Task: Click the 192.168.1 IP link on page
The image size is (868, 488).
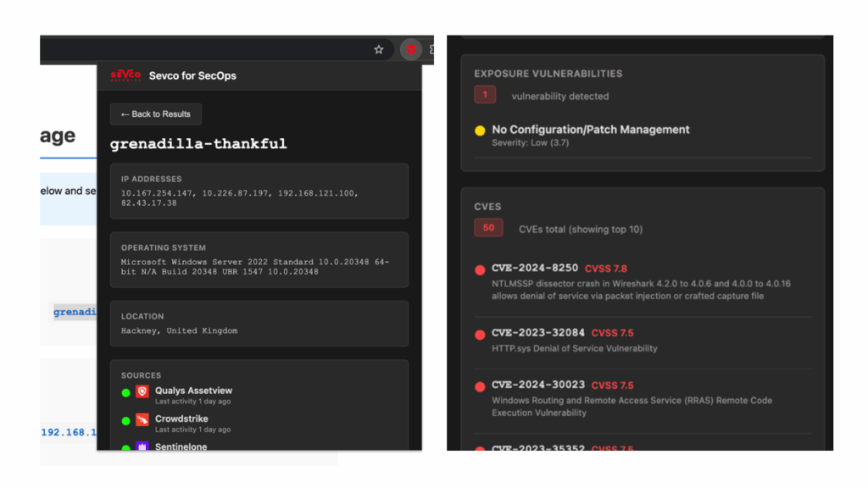Action: (68, 432)
